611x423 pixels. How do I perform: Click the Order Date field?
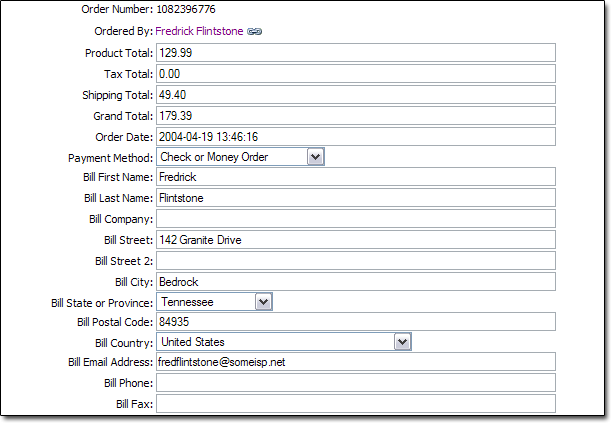click(x=355, y=136)
